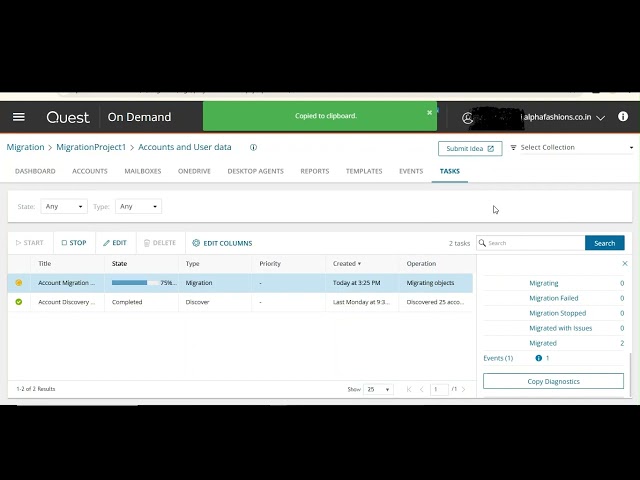Click the blue info event count icon
Screen dimensions: 640x480
pos(538,358)
